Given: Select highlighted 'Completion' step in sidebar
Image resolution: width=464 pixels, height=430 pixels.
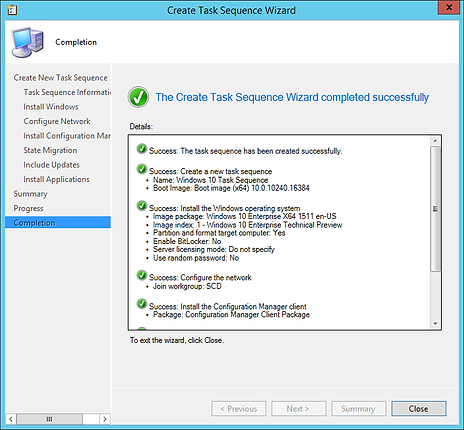Looking at the screenshot, I should pos(58,223).
